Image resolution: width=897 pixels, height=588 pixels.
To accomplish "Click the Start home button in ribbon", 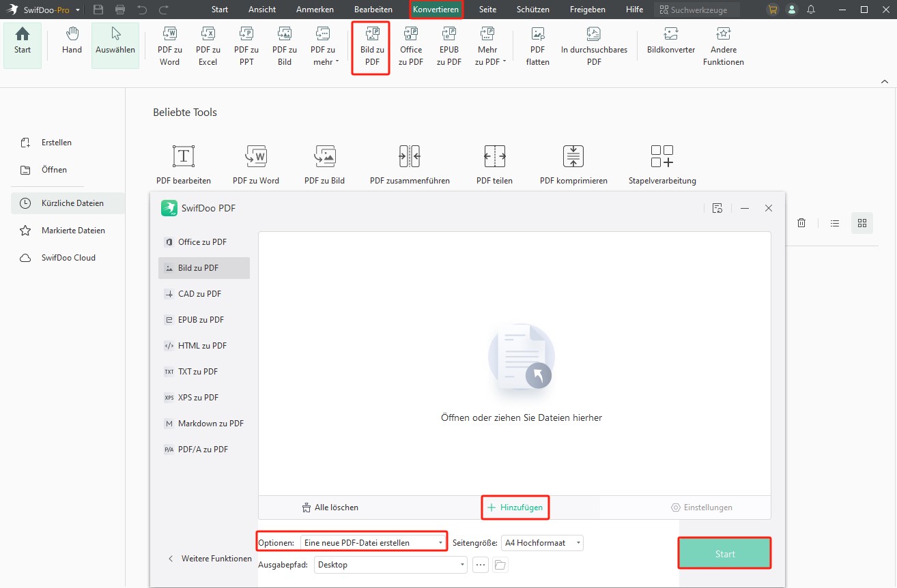I will (23, 46).
